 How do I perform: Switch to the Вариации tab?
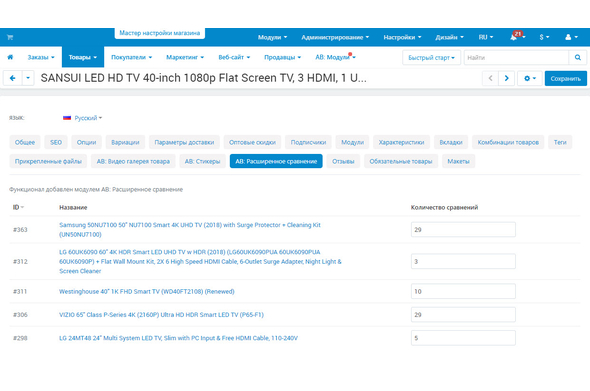pyautogui.click(x=125, y=142)
